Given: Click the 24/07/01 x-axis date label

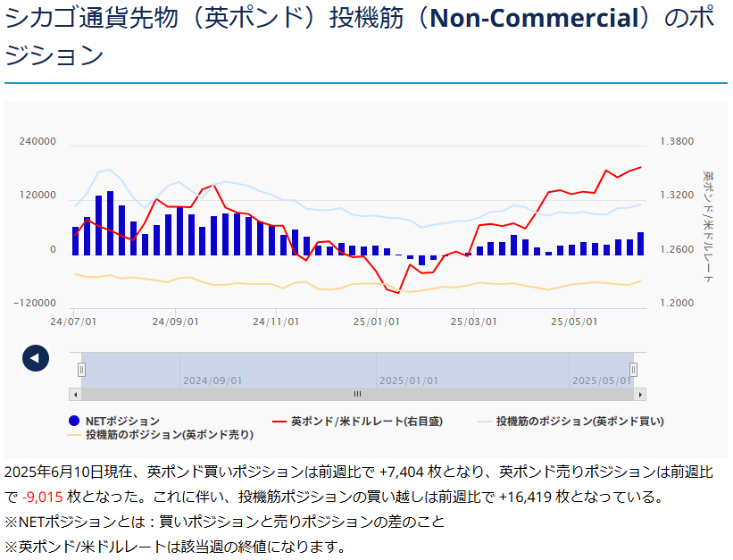Looking at the screenshot, I should coord(74,321).
